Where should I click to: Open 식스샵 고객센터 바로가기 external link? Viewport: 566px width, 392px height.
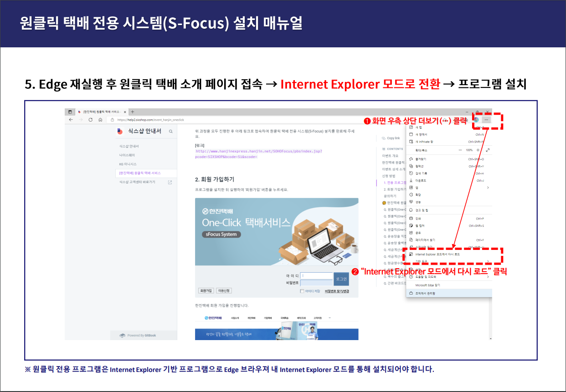coord(145,182)
